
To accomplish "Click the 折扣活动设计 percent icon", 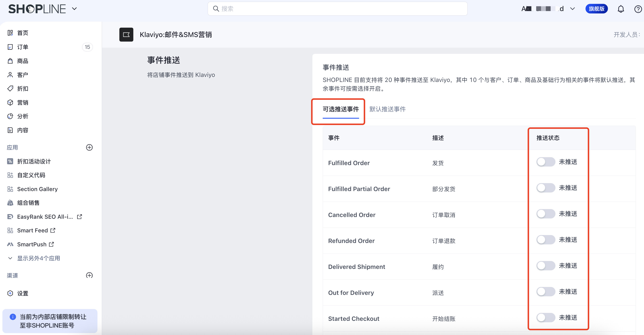I will coord(10,161).
